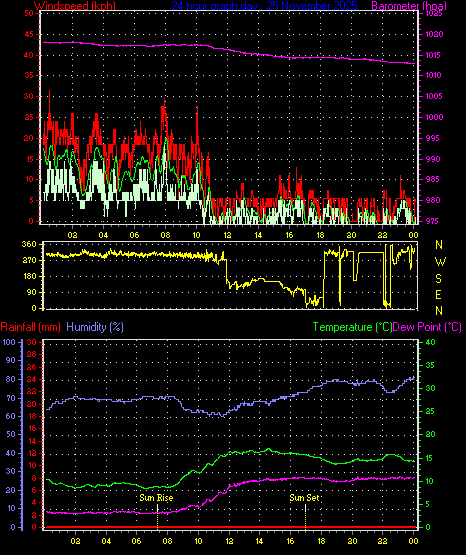Click the '100' humidity axis value
466x555 pixels.
pyautogui.click(x=9, y=342)
